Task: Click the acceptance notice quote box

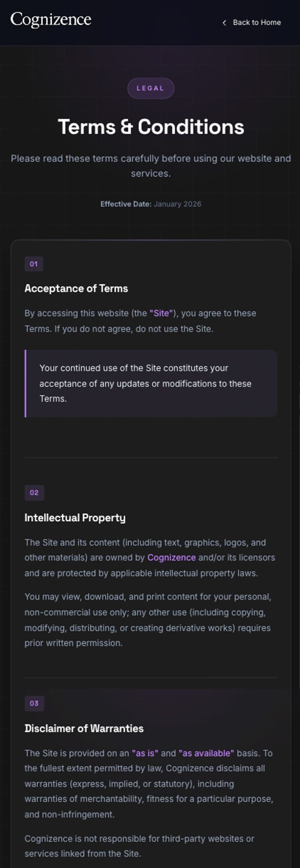Action: point(151,383)
